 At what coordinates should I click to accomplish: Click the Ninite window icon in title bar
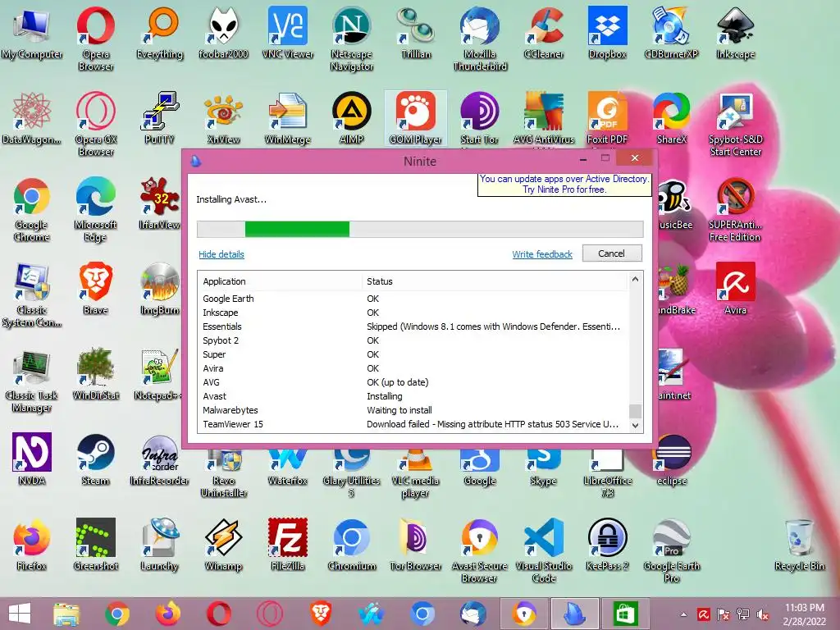coord(196,161)
